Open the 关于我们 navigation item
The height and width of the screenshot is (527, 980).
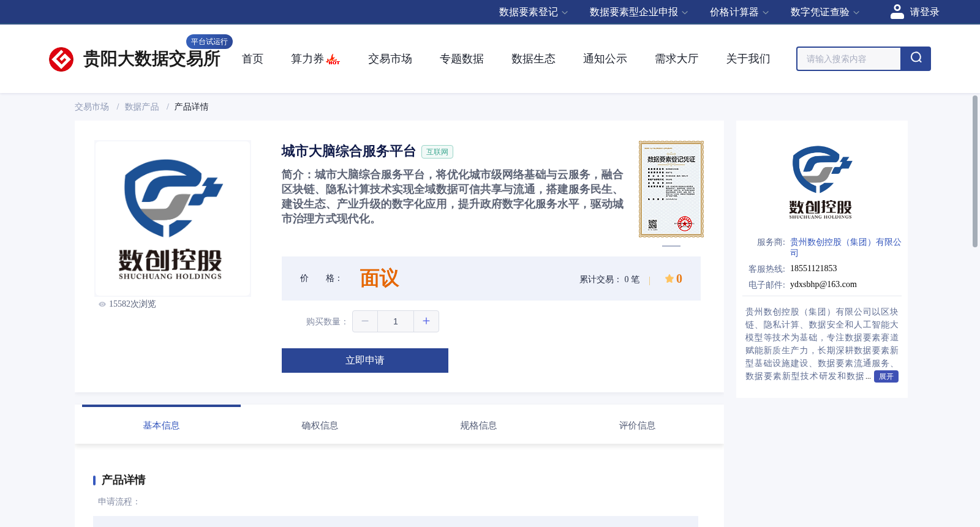[x=748, y=59]
